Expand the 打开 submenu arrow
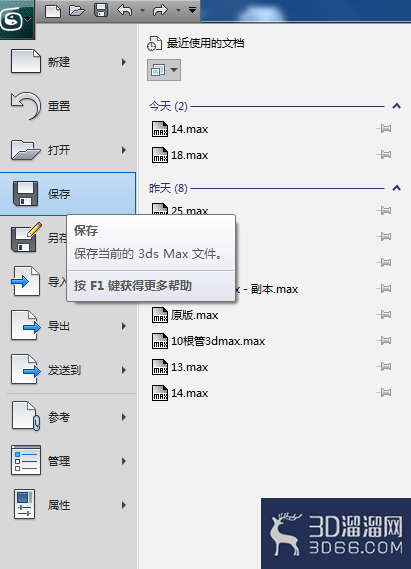This screenshot has width=411, height=569. [124, 150]
